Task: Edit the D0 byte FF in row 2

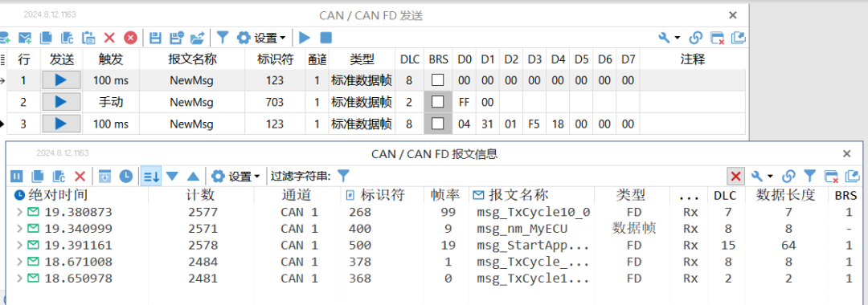Action: [x=465, y=102]
